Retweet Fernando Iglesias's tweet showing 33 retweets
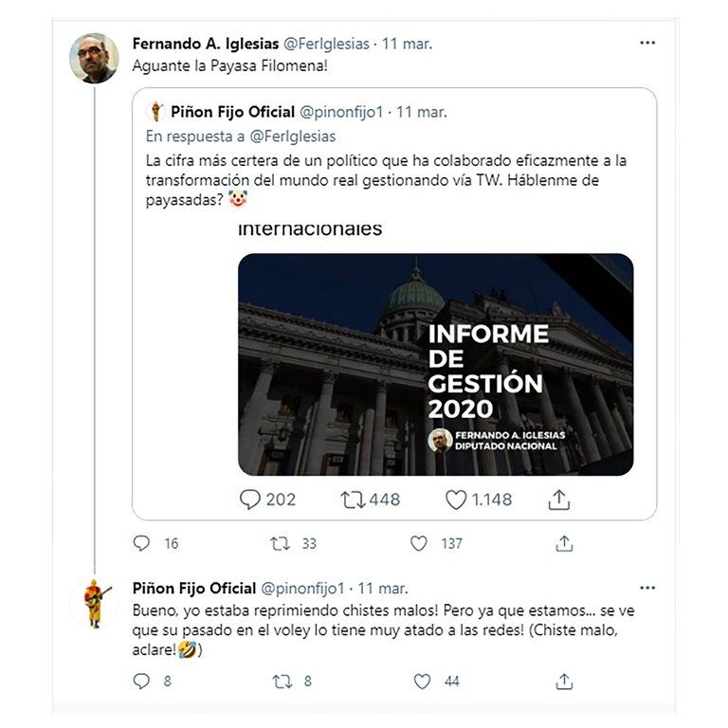Image resolution: width=728 pixels, height=728 pixels. click(x=281, y=543)
